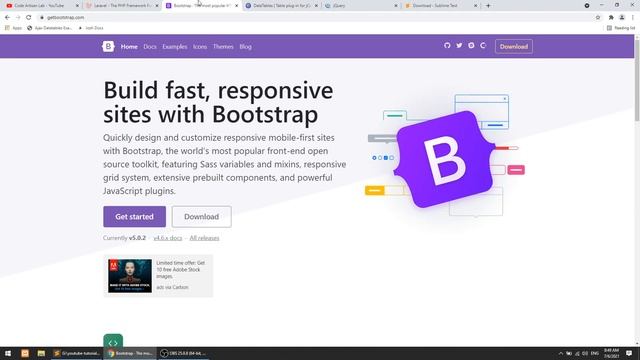Image resolution: width=640 pixels, height=360 pixels.
Task: Switch to Code Artisan Lab YouTube tab
Action: (x=41, y=6)
